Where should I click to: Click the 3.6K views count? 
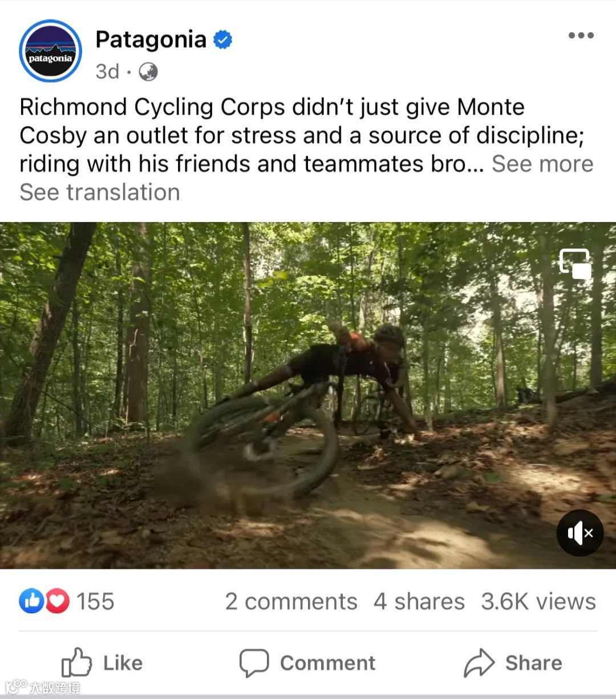point(538,601)
